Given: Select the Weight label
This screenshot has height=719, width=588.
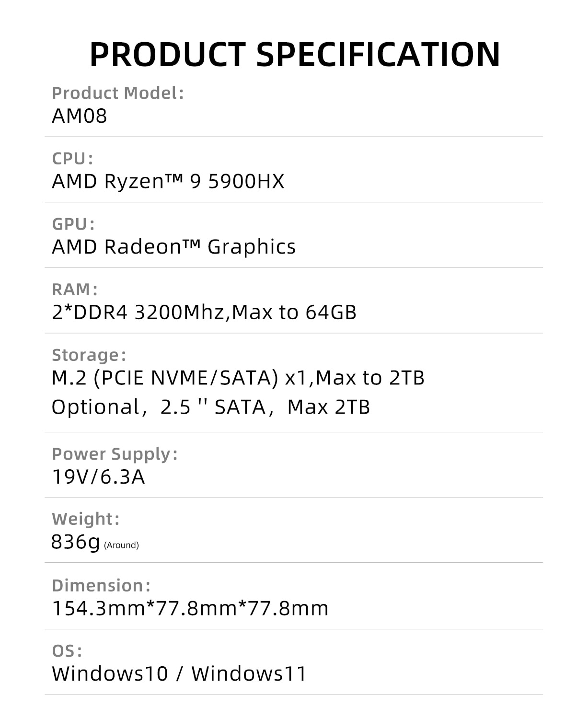Looking at the screenshot, I should pos(85,519).
